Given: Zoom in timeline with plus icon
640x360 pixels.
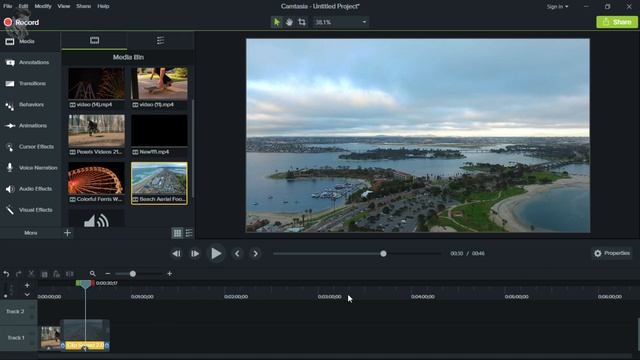Looking at the screenshot, I should [170, 273].
